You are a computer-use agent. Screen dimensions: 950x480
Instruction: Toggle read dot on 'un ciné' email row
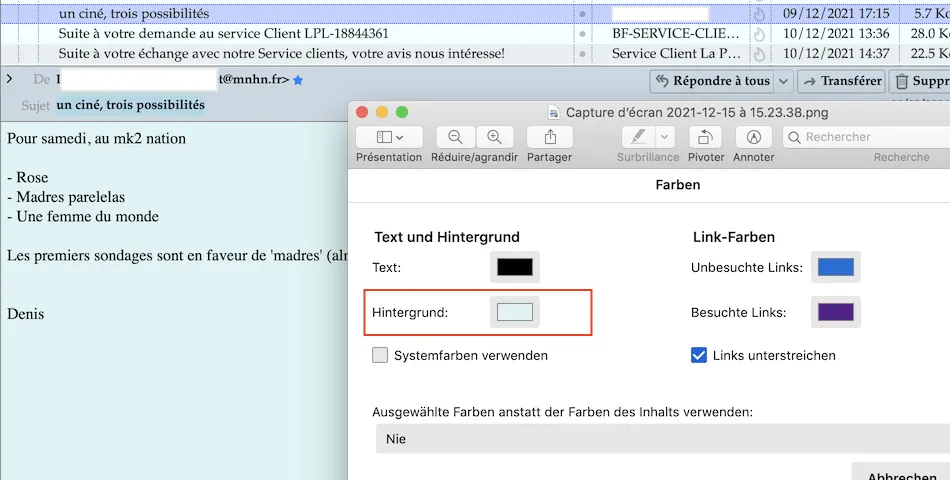[x=582, y=13]
